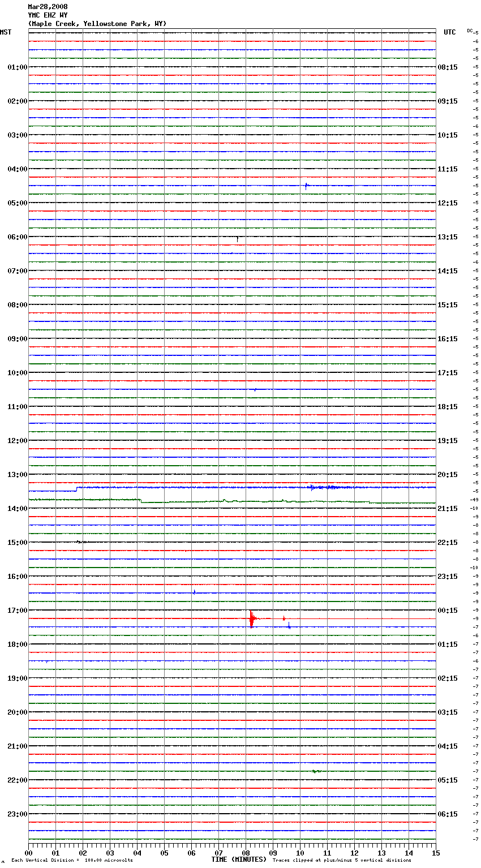The image size is (481, 868).
Task: Click the x-axis minute tick label 08
Action: 246,853
